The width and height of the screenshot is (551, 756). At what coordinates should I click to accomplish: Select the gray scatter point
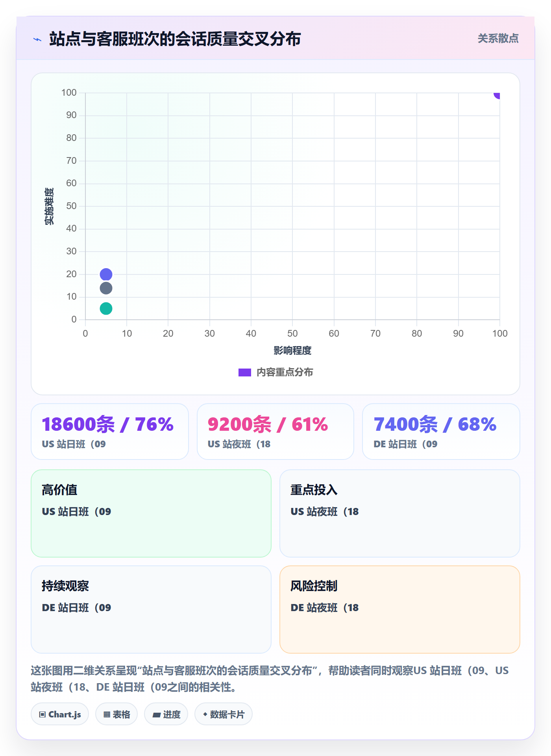pyautogui.click(x=106, y=288)
